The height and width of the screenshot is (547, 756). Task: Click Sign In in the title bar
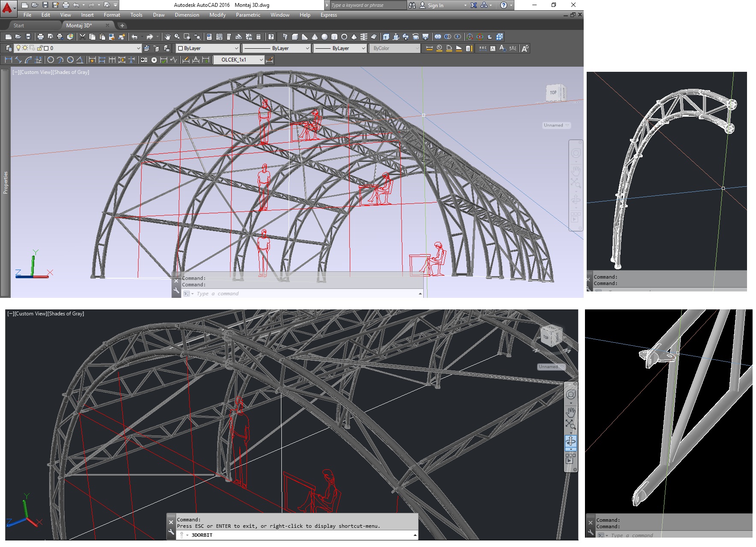pos(435,6)
